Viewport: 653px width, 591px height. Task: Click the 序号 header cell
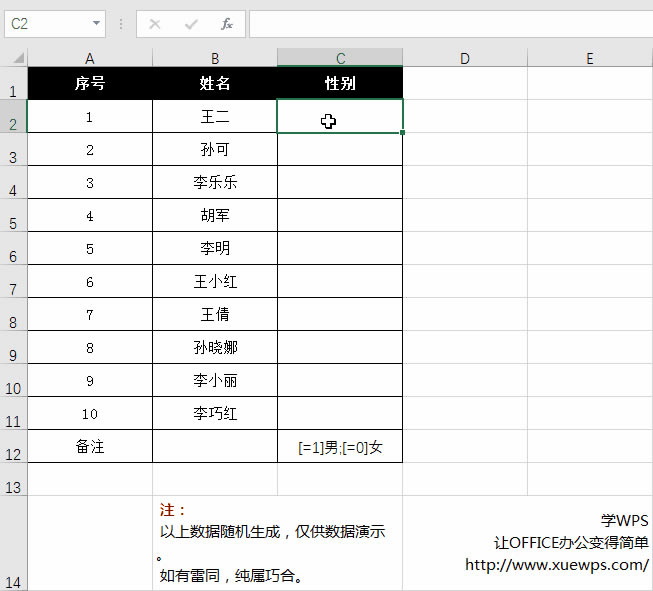90,84
